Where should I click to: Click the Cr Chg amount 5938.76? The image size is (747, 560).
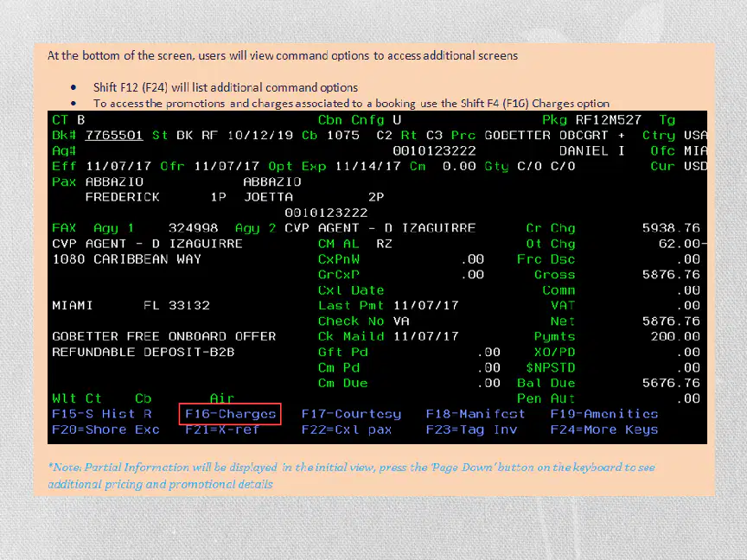point(671,228)
